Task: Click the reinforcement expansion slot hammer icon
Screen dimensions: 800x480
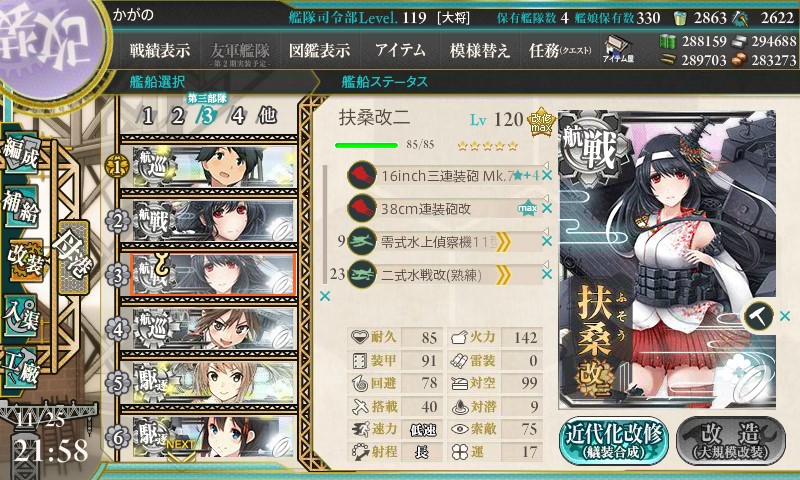Action: [758, 316]
